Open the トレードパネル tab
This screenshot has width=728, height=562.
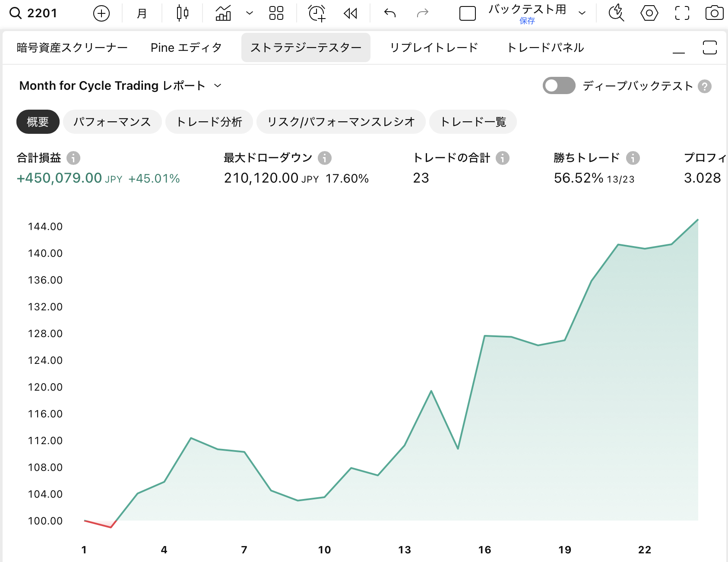(x=545, y=47)
